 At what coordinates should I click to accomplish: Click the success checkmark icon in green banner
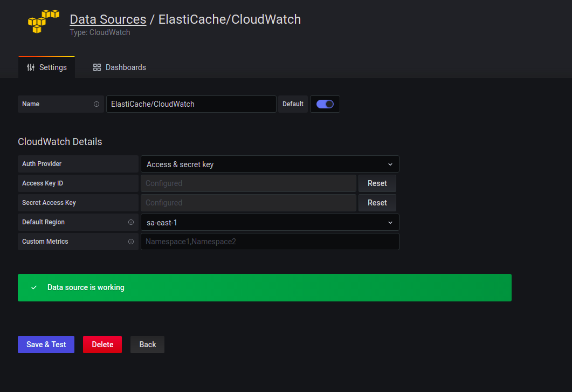[x=34, y=287]
